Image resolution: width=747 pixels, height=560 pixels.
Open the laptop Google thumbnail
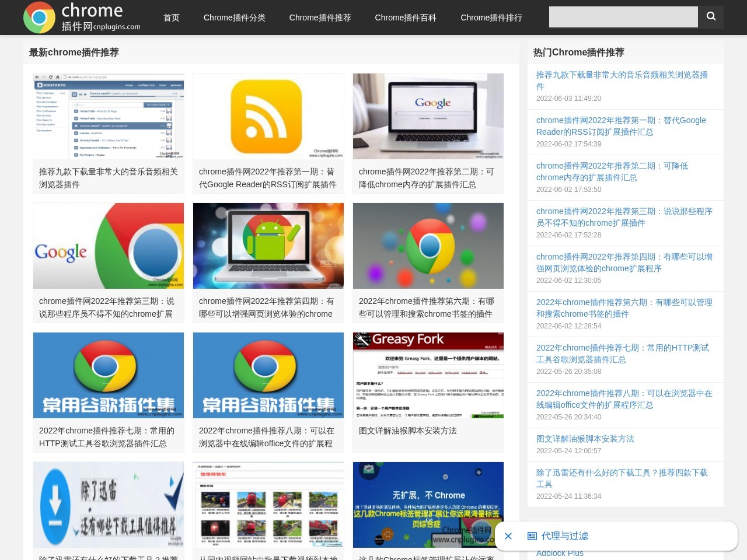[x=428, y=116]
